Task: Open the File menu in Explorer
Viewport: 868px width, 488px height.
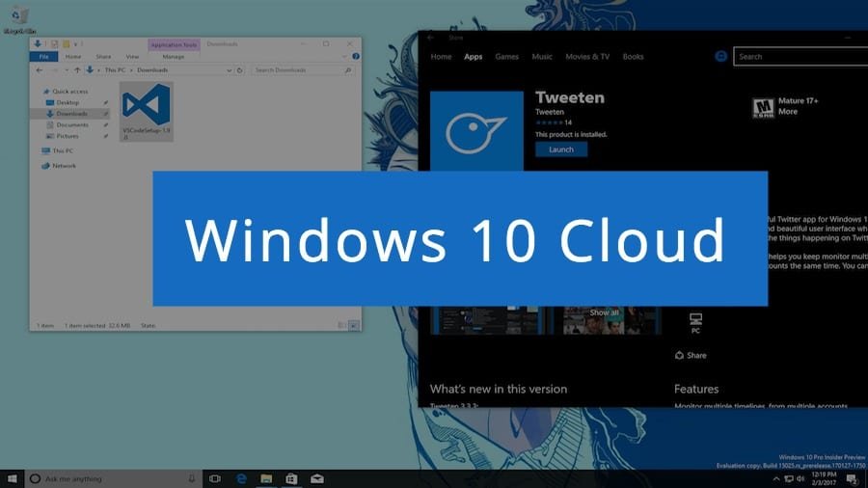Action: pos(43,57)
